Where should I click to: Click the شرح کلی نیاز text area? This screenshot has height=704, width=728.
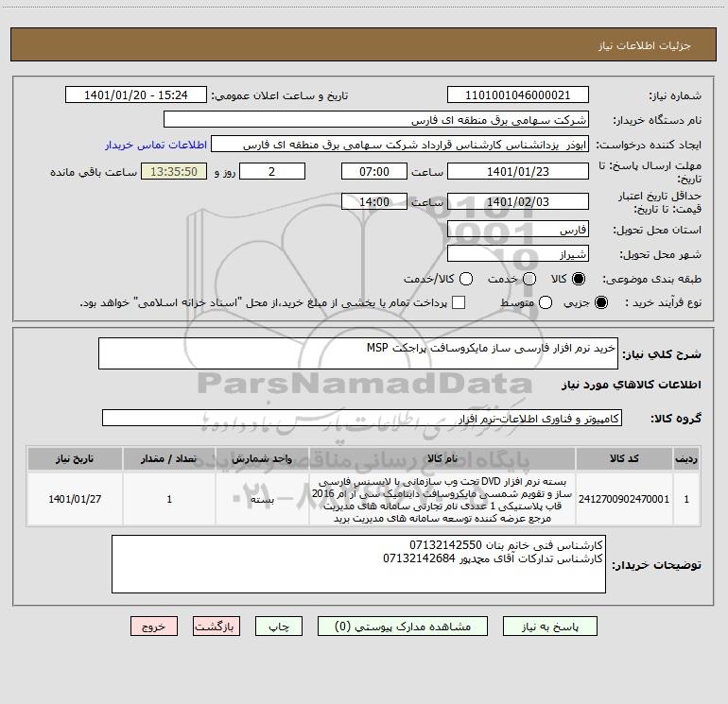tap(358, 353)
